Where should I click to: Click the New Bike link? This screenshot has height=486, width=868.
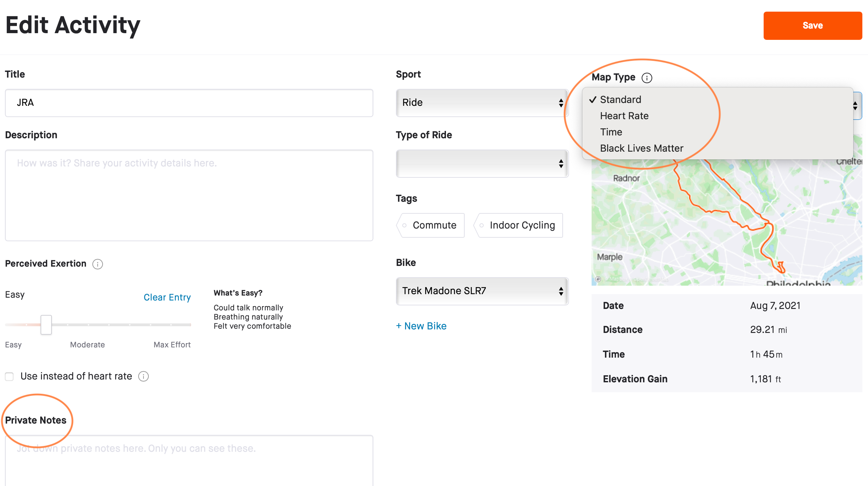pos(421,326)
